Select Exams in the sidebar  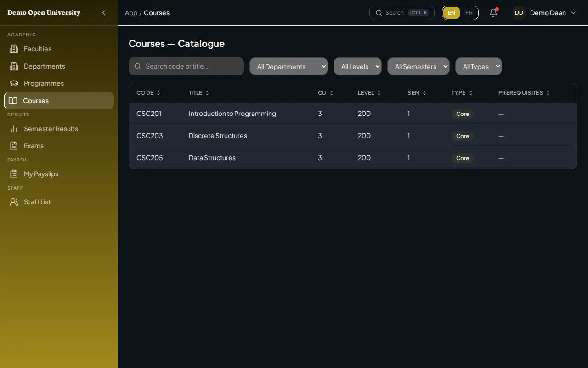[x=59, y=146]
